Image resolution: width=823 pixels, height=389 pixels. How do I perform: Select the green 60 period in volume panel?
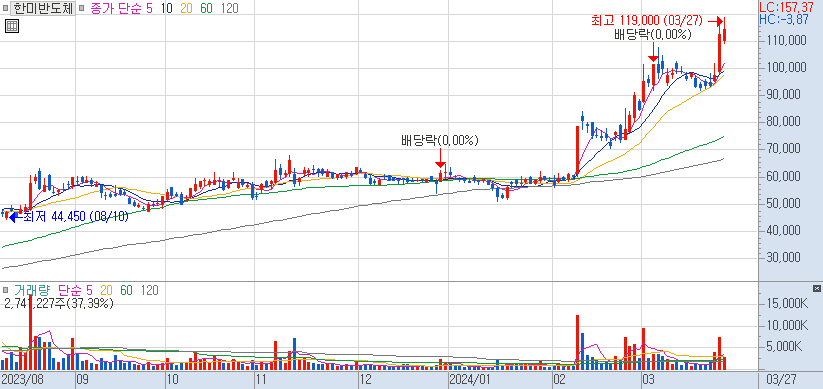(126, 290)
